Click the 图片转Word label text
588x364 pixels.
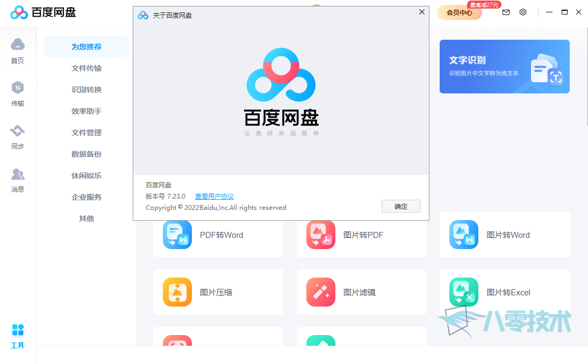[x=508, y=235]
